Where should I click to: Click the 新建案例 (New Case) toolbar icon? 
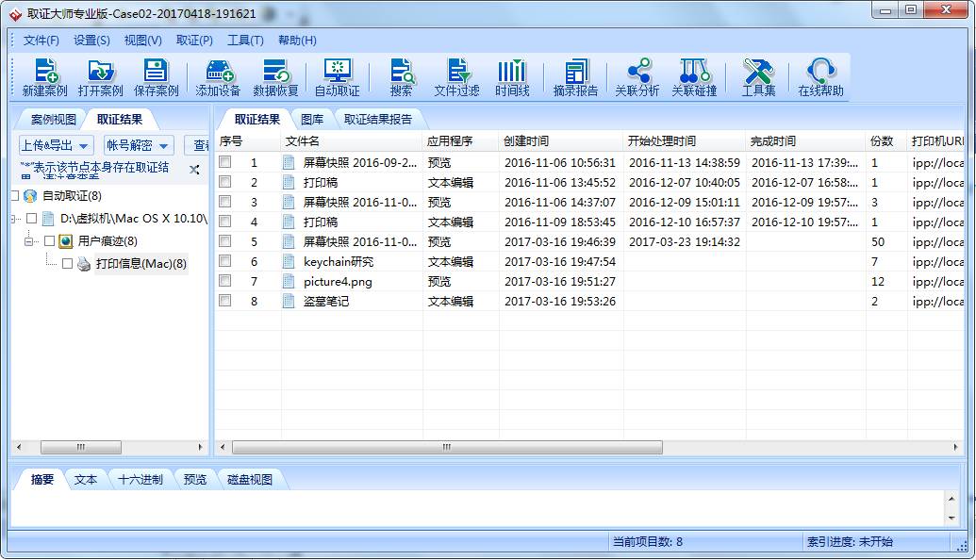44,77
